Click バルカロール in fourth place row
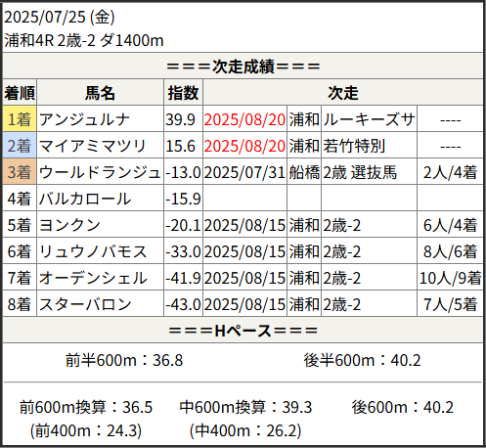 click(85, 199)
